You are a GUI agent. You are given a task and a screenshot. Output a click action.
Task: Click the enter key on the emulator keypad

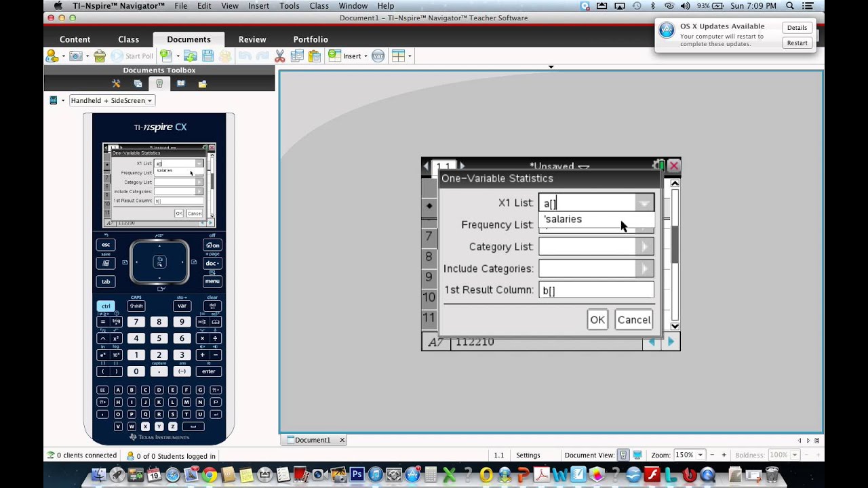click(x=209, y=371)
